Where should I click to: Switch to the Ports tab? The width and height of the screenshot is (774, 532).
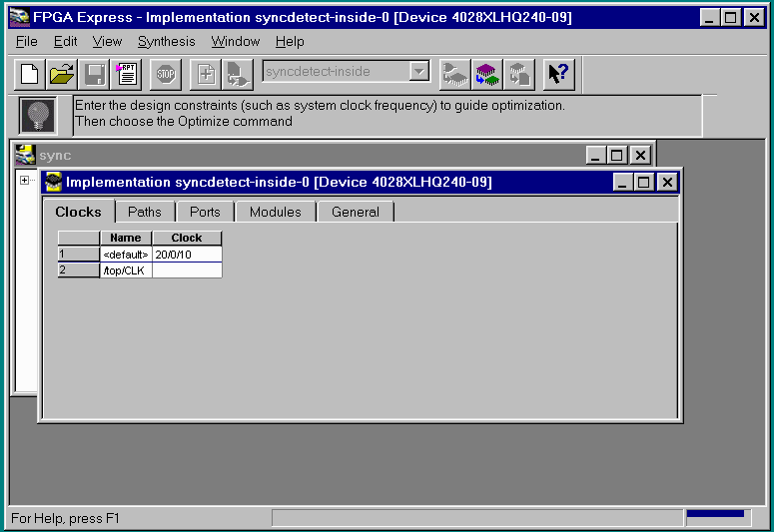tap(205, 212)
